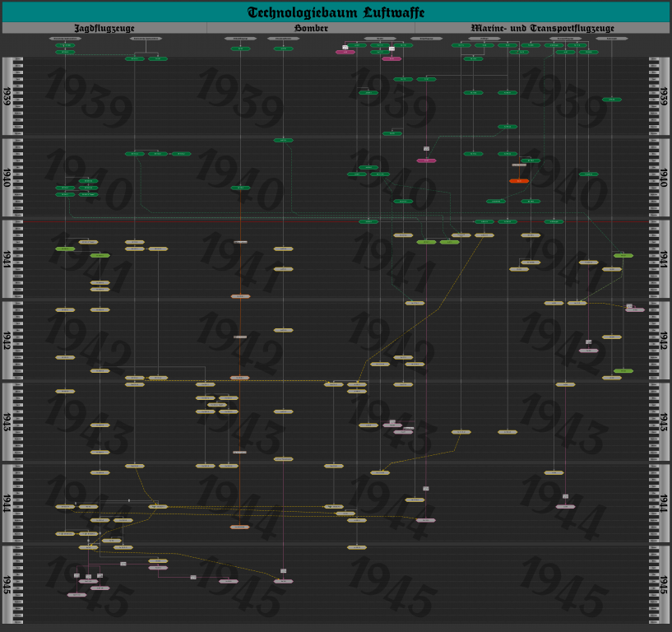Screen dimensions: 672x632
Task: Select the 'Jagdflugzeuge' column header
Action: click(x=104, y=28)
